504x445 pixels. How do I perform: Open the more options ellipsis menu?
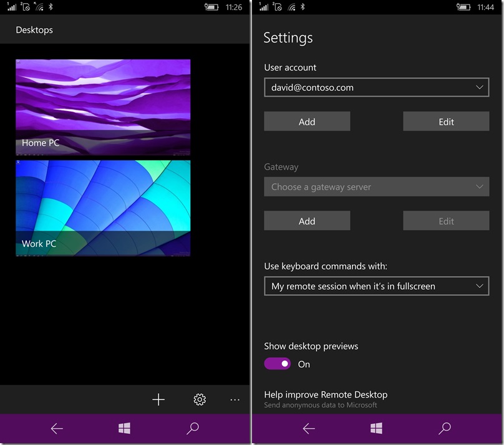[235, 400]
